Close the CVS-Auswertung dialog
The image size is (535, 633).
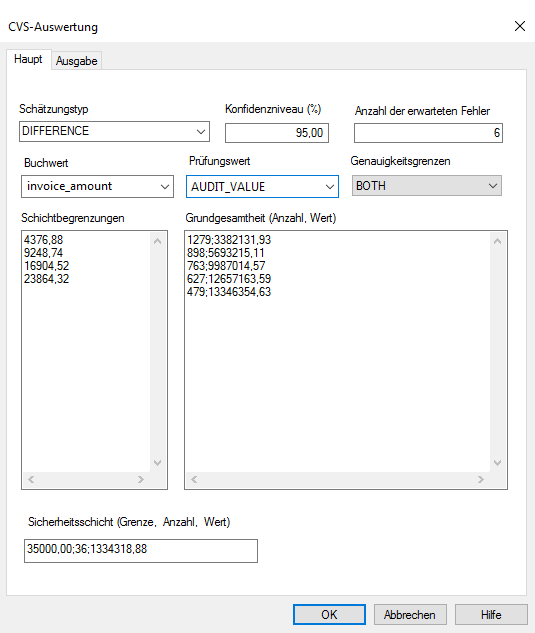coord(520,26)
